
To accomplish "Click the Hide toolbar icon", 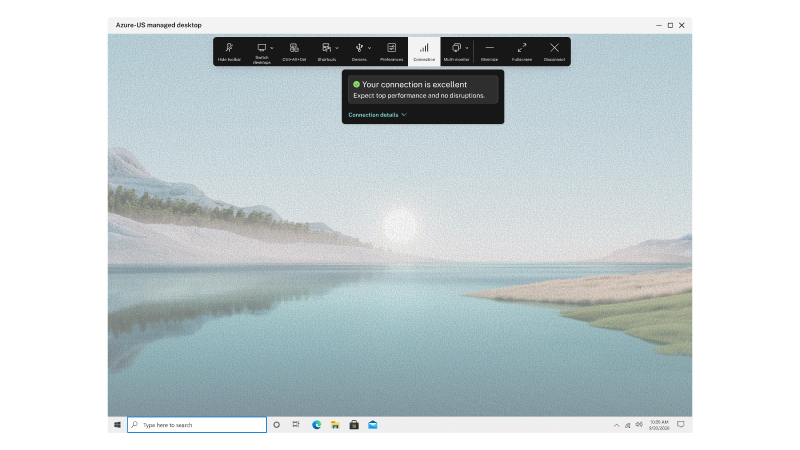I will pos(229,51).
